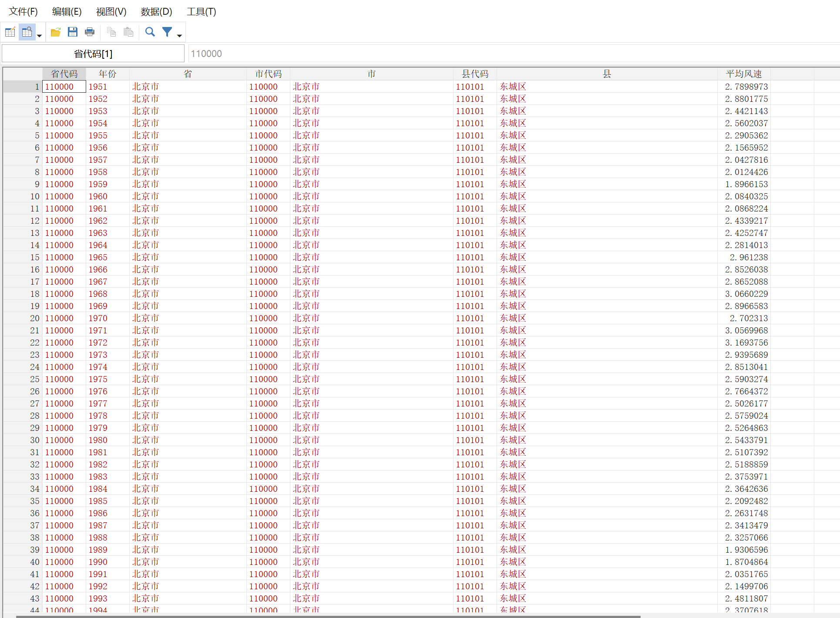Viewport: 840px width, 618px height.
Task: Click the variable name box 省代码[1]
Action: pyautogui.click(x=93, y=54)
